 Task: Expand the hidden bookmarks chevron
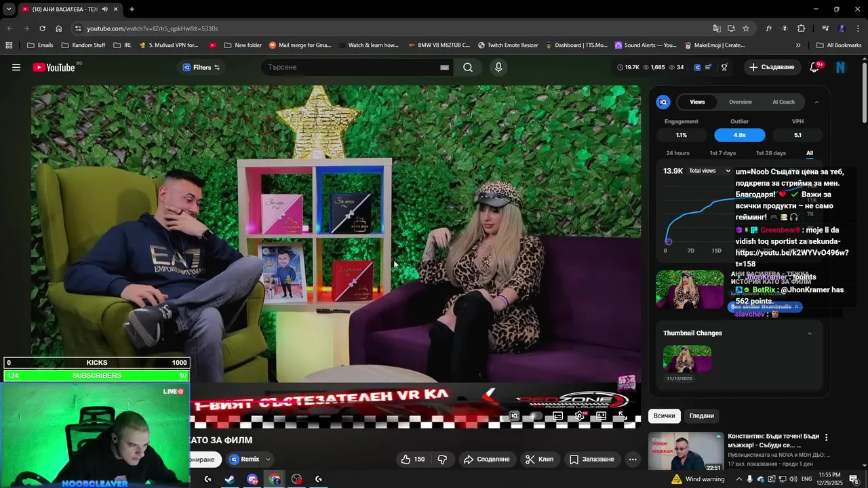798,45
